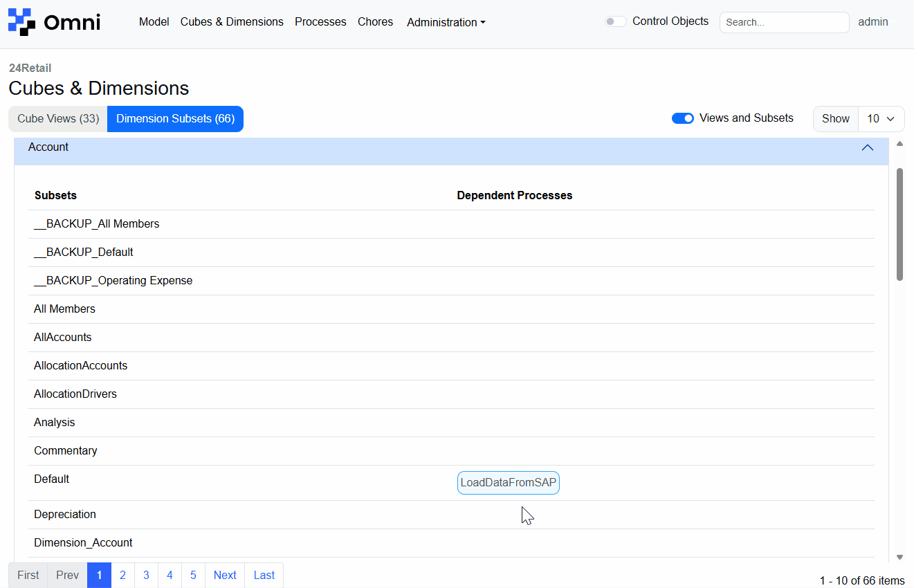
Task: Select the Dimension Subsets tab
Action: [x=175, y=118]
